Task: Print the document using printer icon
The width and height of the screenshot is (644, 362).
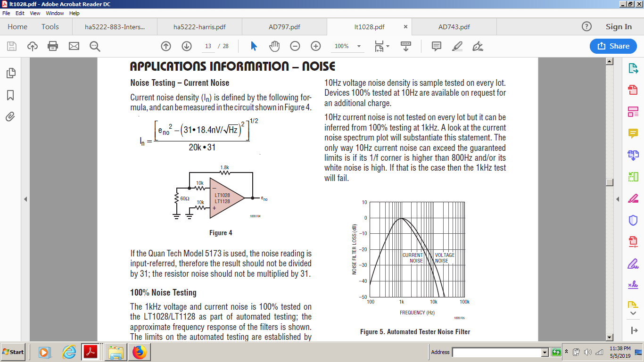Action: [53, 46]
